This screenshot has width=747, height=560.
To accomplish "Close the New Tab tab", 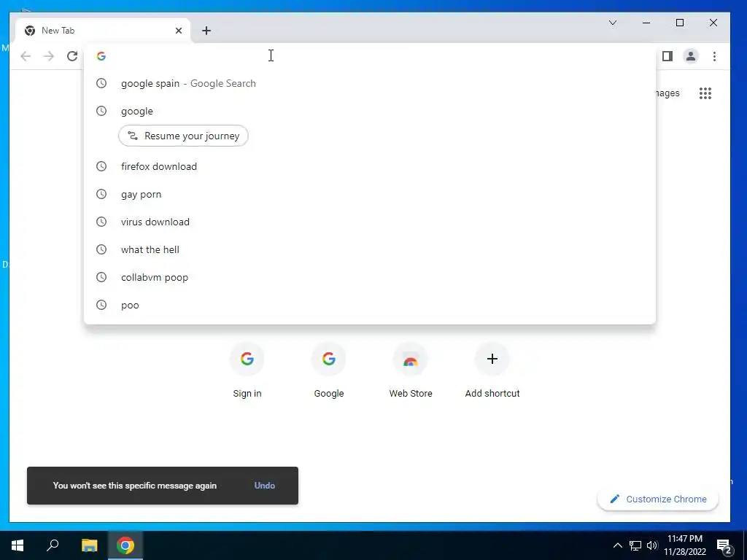I will coord(179,31).
